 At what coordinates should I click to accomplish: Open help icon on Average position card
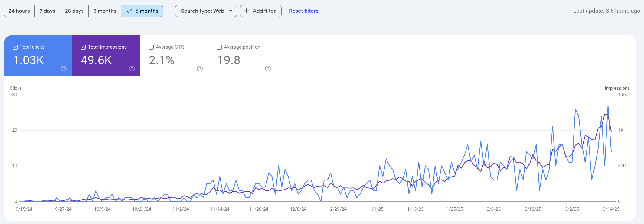268,69
